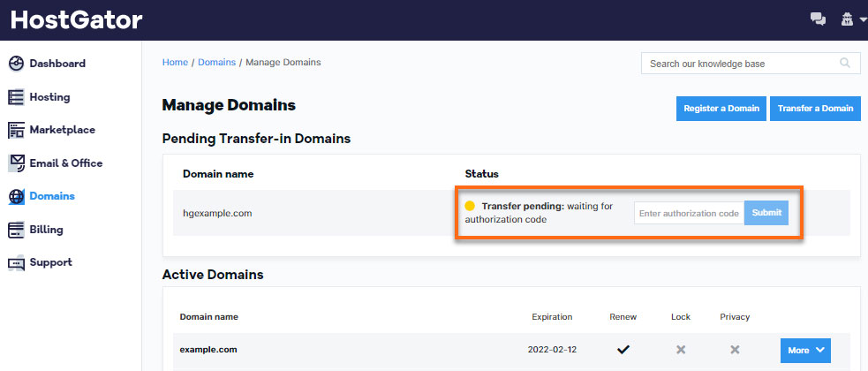Click the Lock column header

click(681, 317)
